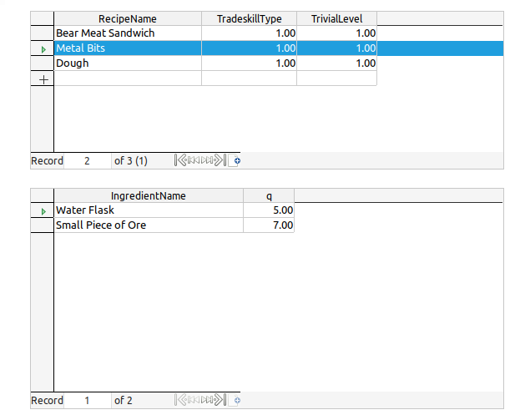This screenshot has height=420, width=520.
Task: Click the 'Metal Bits' cell
Action: pos(128,48)
